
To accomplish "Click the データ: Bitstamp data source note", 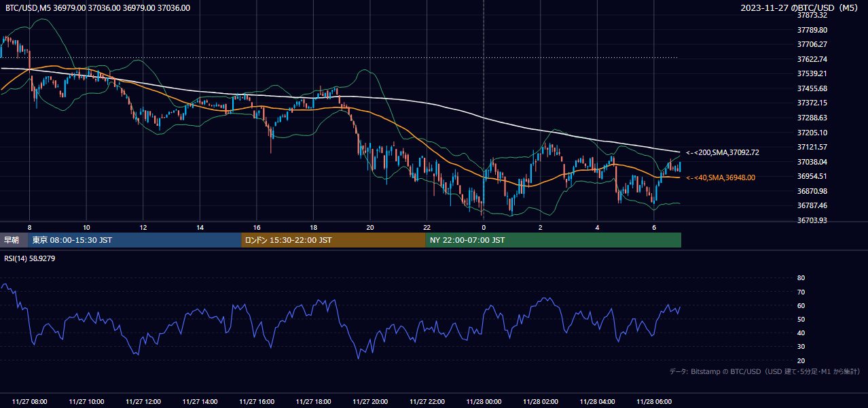I will 765,371.
